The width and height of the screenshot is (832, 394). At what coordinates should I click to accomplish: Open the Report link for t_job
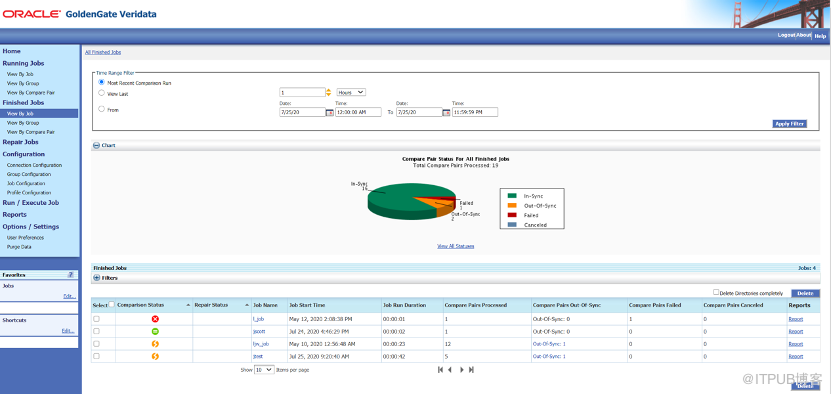pos(795,319)
